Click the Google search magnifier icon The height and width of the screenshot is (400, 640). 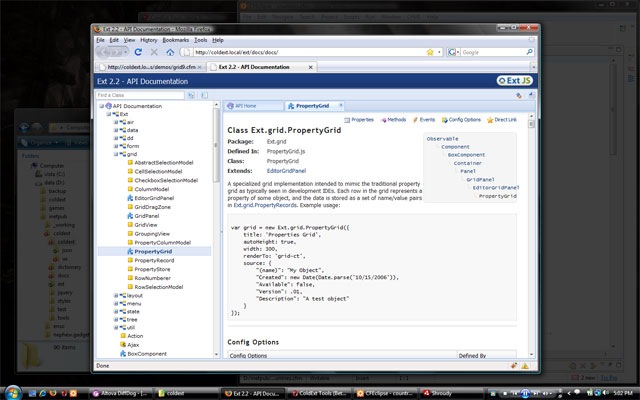pyautogui.click(x=529, y=52)
